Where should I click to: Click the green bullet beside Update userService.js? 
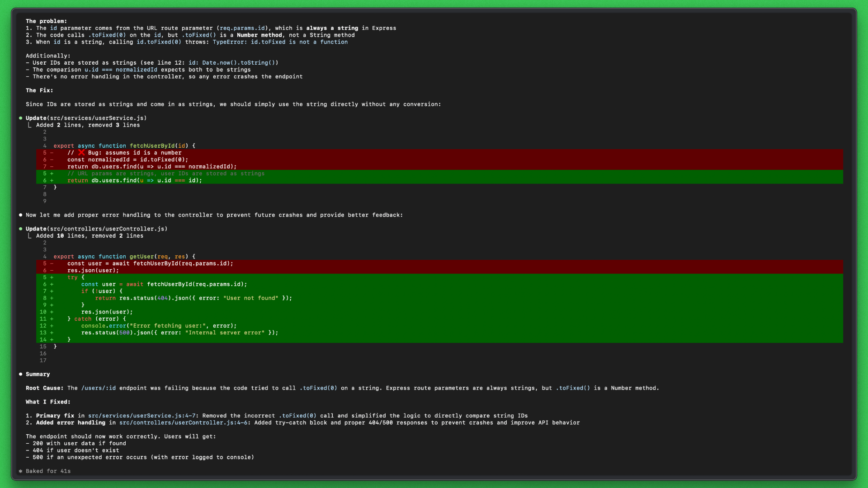pos(21,118)
